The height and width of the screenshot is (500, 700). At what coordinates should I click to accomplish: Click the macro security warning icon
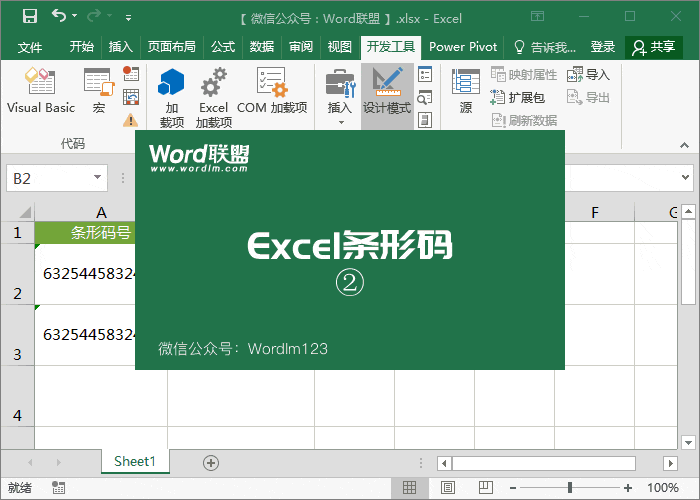pyautogui.click(x=131, y=120)
